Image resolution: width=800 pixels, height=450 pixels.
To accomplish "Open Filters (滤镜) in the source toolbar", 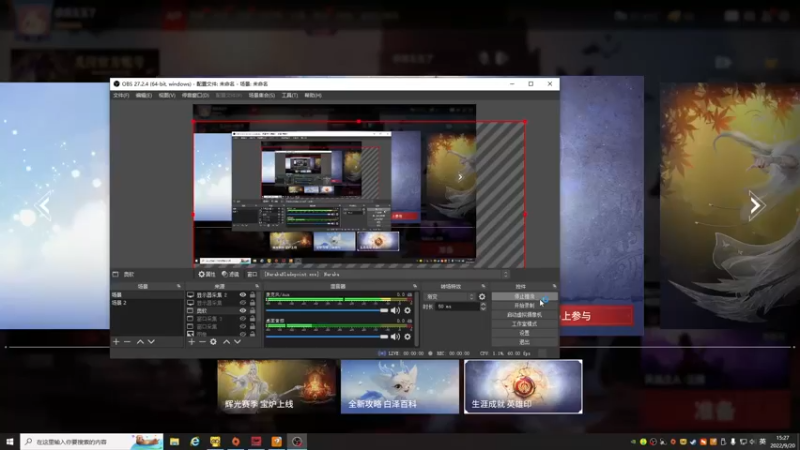I will [x=231, y=274].
